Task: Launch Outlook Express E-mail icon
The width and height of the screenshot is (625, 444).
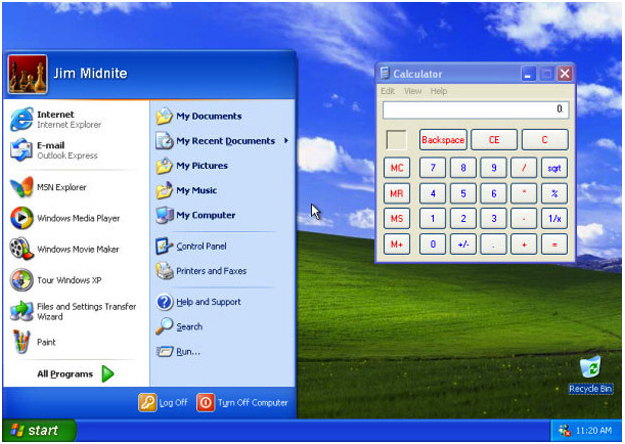Action: 22,150
